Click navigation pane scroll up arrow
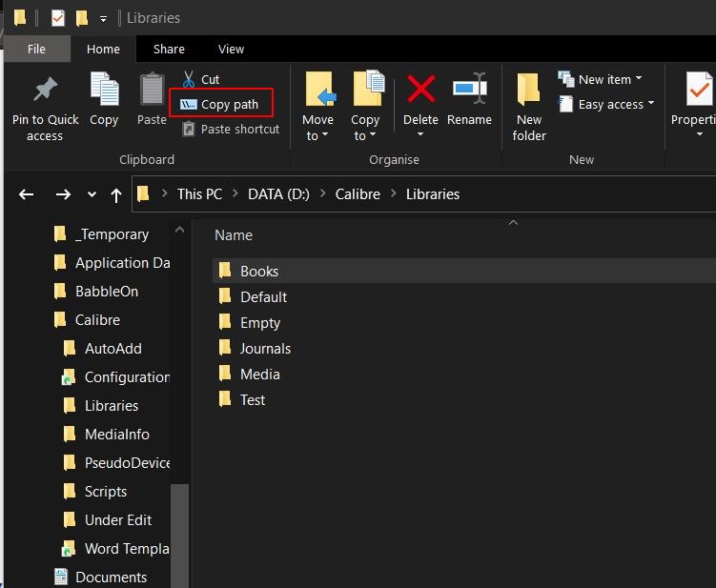Screen dimensions: 716x588 [180, 229]
